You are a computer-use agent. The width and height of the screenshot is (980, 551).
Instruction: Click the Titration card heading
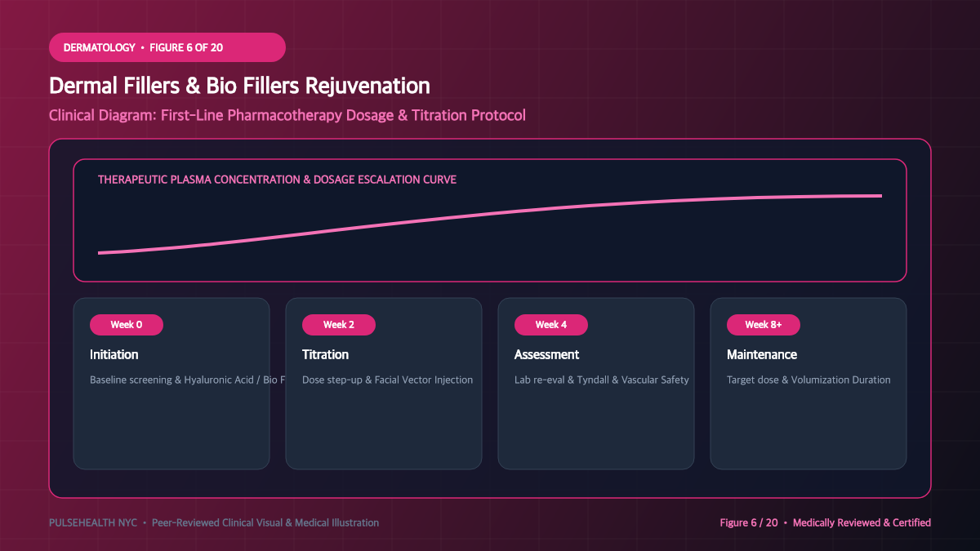coord(326,355)
